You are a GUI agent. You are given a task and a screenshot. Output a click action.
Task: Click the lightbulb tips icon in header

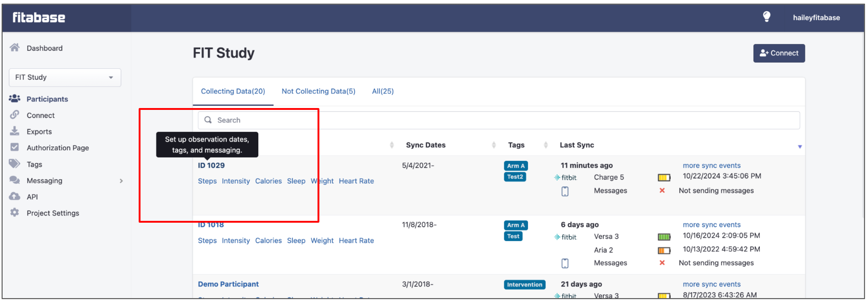click(766, 17)
